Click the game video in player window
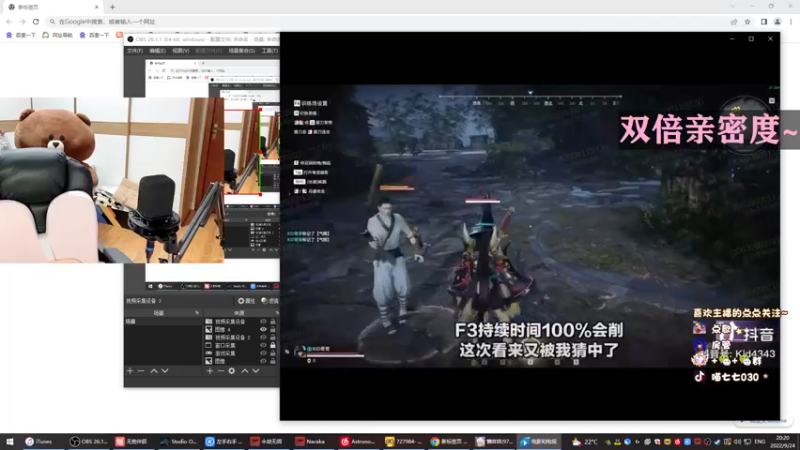This screenshot has height=450, width=800. tap(530, 226)
